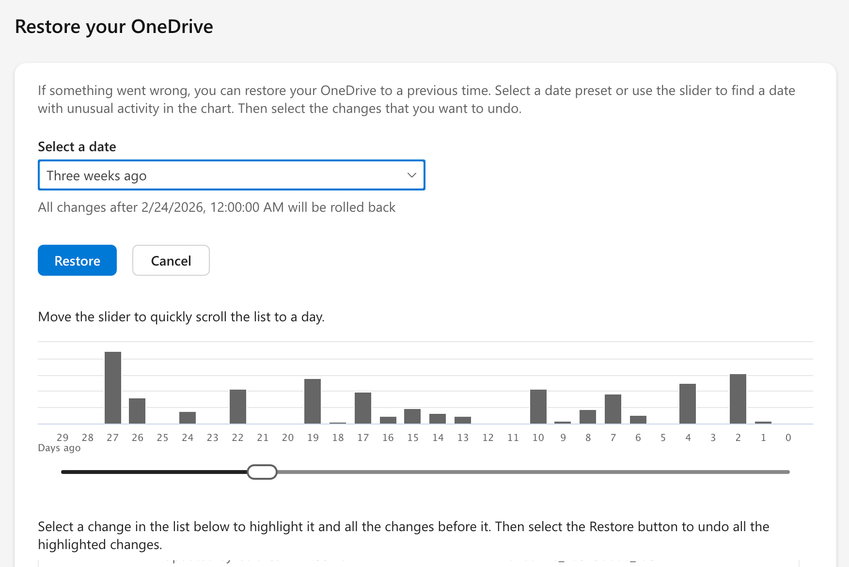Select the chart bar above day 2
The height and width of the screenshot is (567, 849).
pos(738,399)
